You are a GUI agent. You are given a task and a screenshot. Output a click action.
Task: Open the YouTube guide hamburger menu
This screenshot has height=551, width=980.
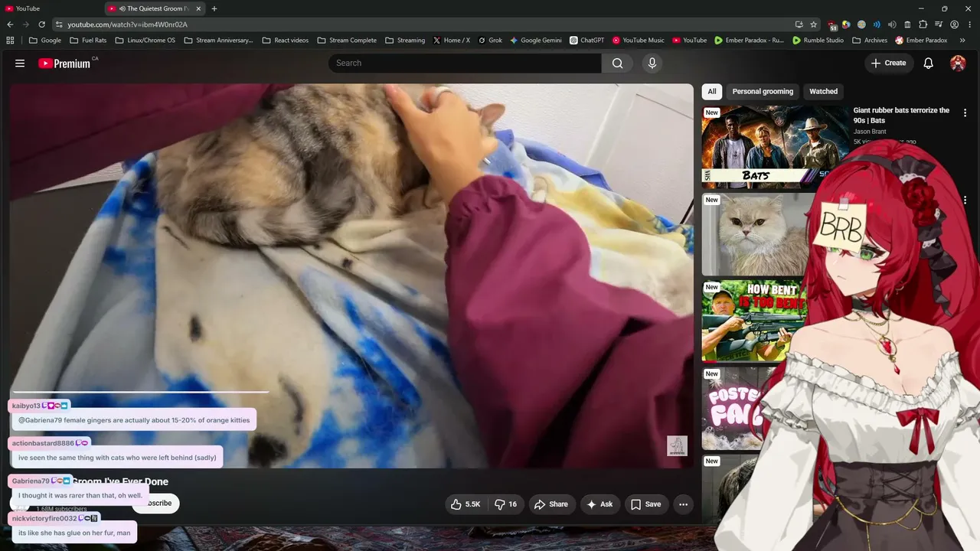(x=20, y=64)
